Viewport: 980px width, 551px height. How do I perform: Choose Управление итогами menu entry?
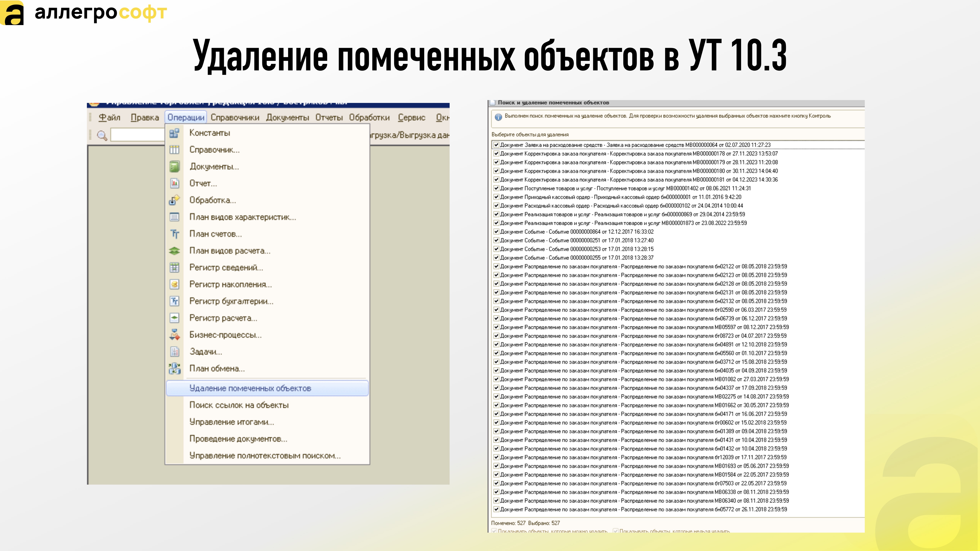click(x=232, y=422)
